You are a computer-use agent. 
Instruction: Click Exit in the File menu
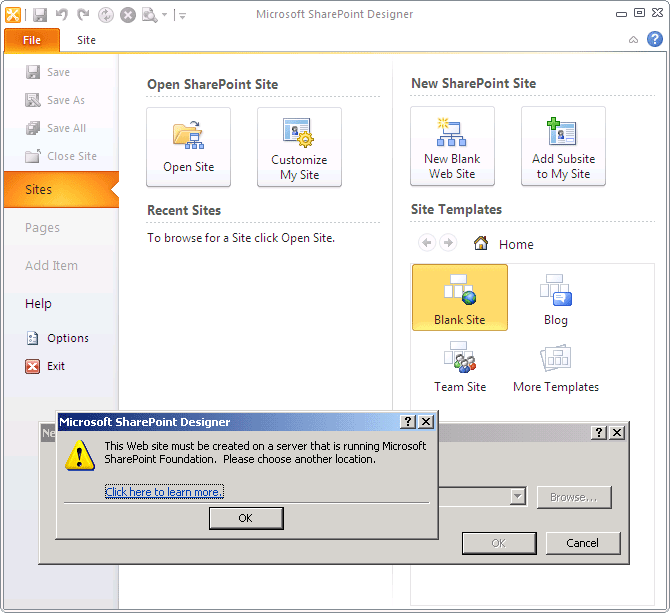[45, 367]
